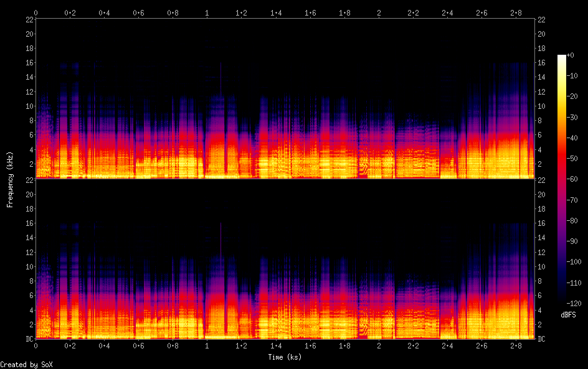Click the "22" label at the upper spectrogram's top-left

click(x=28, y=20)
